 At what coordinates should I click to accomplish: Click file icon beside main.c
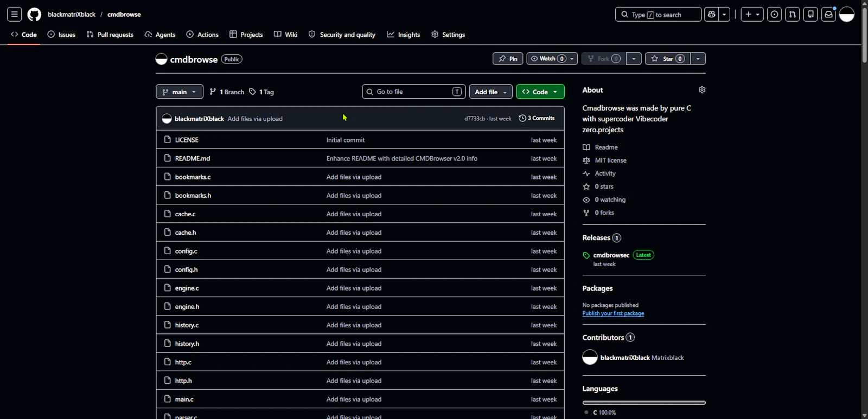[x=168, y=399]
